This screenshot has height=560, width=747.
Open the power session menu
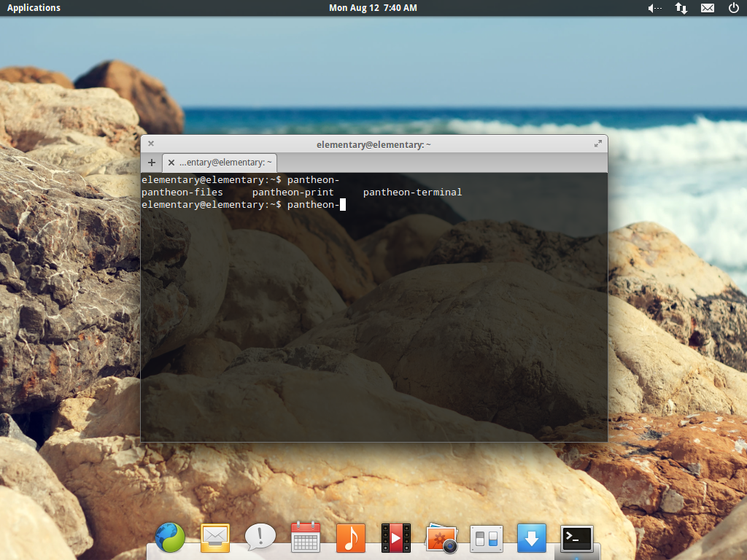coord(734,8)
